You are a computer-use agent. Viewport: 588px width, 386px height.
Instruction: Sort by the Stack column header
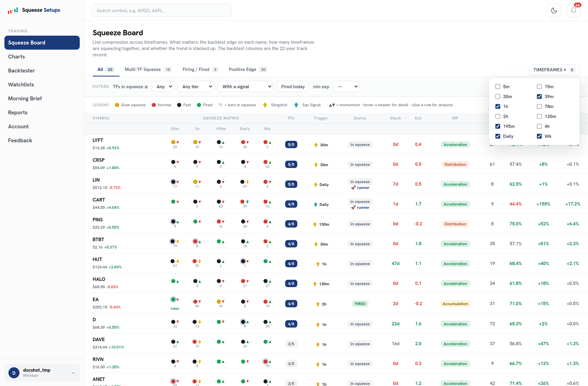click(x=395, y=118)
